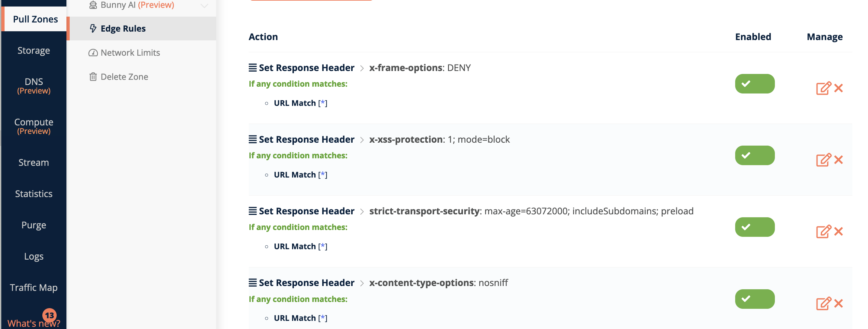Expand the Bunny AI section chevron
The image size is (868, 329).
[x=203, y=6]
